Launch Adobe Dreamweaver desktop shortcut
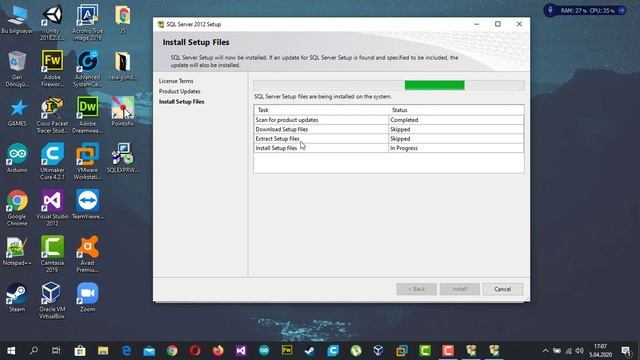The width and height of the screenshot is (640, 360). (x=87, y=116)
